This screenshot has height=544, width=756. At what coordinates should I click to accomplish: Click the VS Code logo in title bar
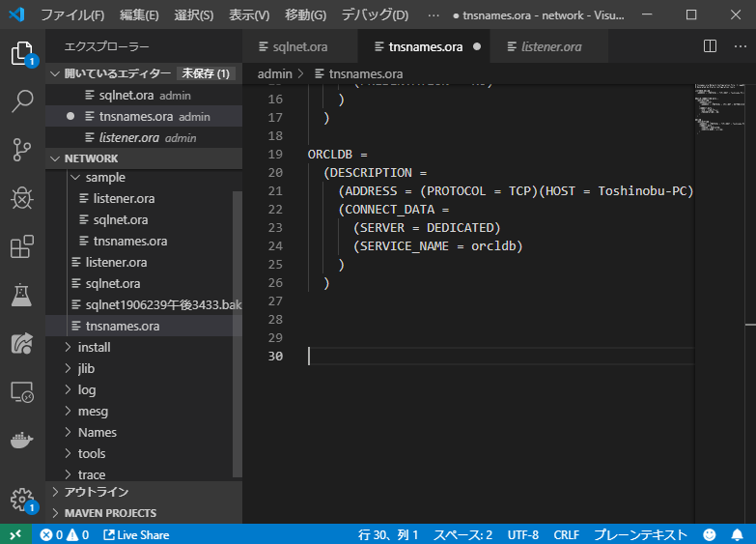coord(16,14)
